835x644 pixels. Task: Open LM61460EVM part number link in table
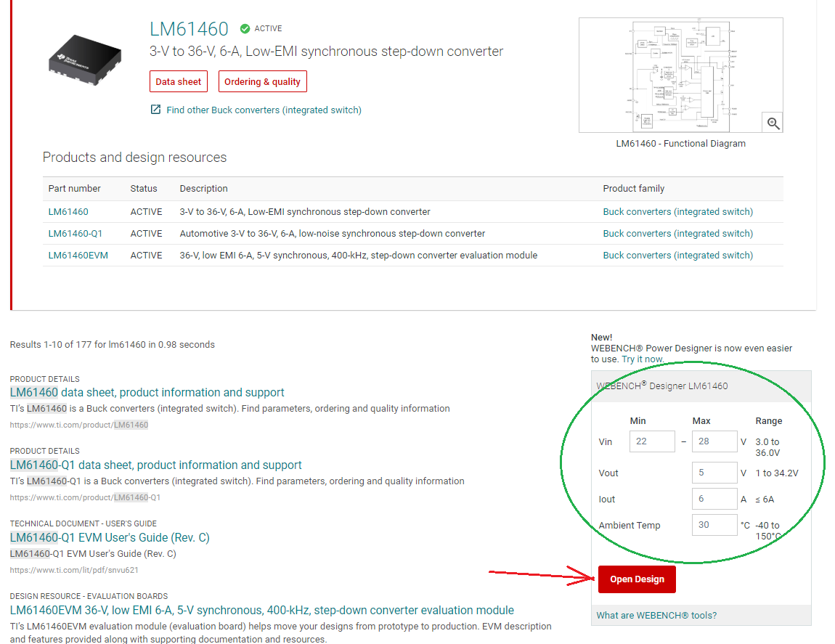click(78, 255)
